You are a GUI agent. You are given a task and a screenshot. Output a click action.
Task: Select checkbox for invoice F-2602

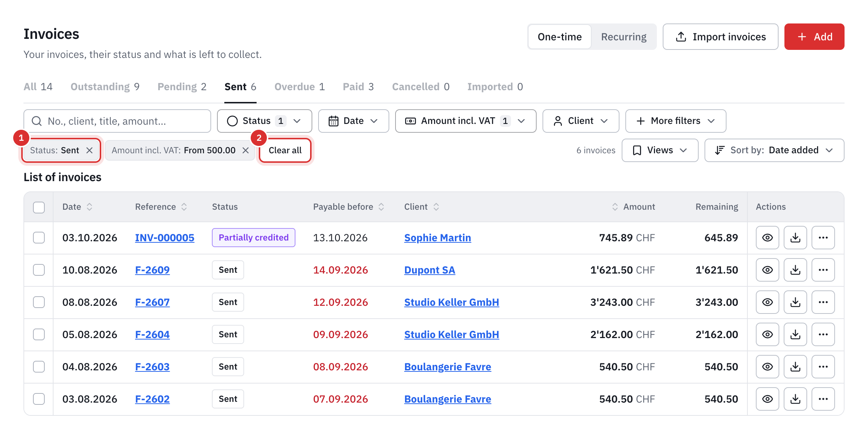click(x=39, y=399)
